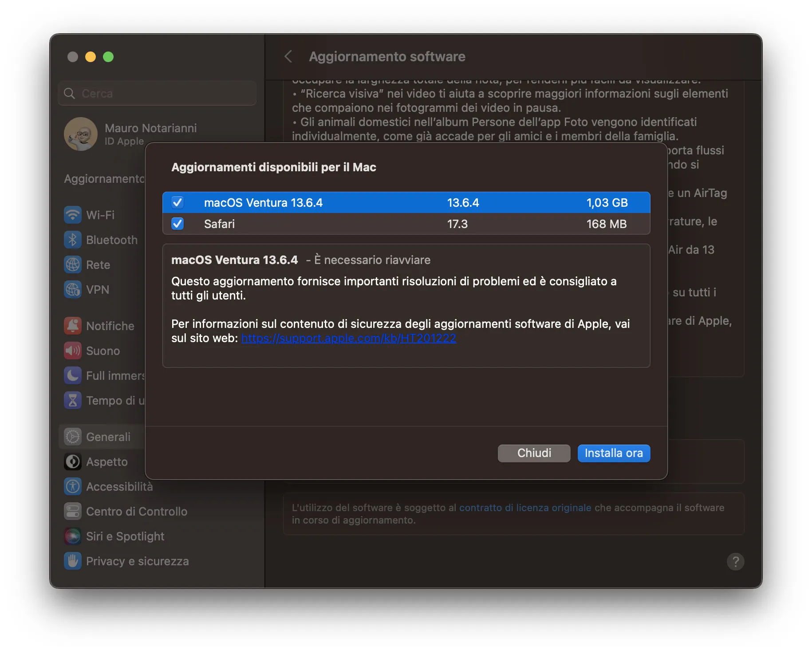Screen dimensions: 812x654
Task: Click the Notifiche bell icon
Action: pyautogui.click(x=73, y=326)
